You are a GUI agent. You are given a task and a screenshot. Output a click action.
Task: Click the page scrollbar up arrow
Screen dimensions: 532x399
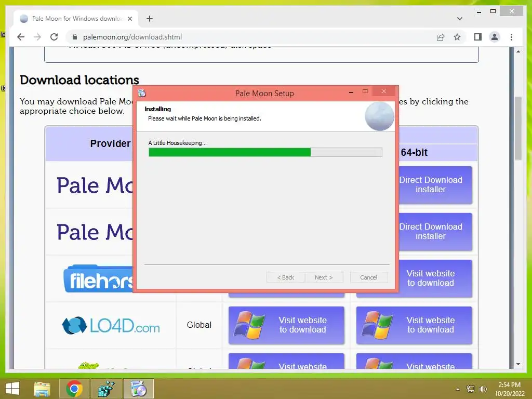point(518,51)
